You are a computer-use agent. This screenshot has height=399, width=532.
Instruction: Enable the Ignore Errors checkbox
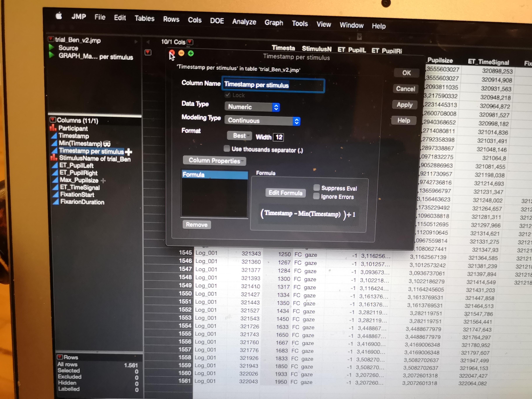[316, 196]
